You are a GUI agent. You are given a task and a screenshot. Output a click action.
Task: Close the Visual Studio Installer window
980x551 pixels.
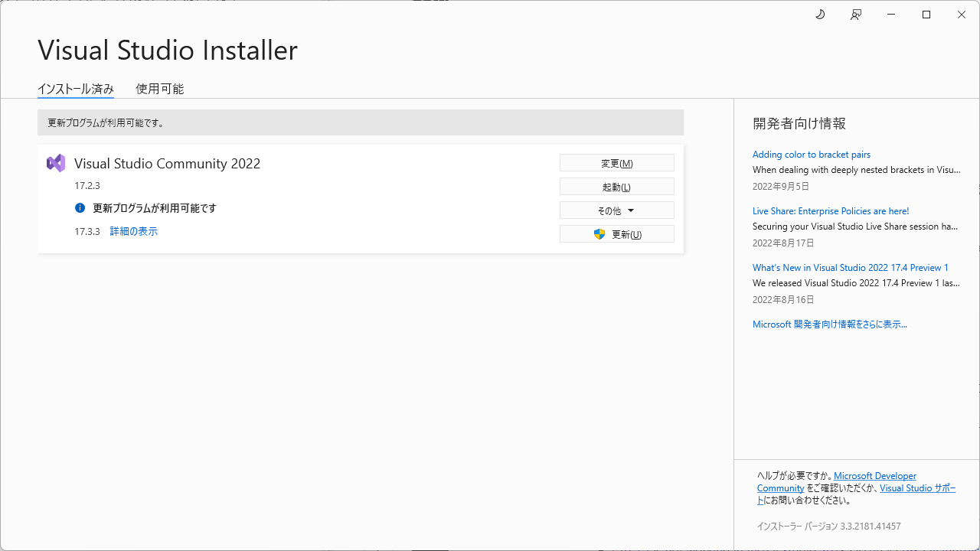point(962,15)
